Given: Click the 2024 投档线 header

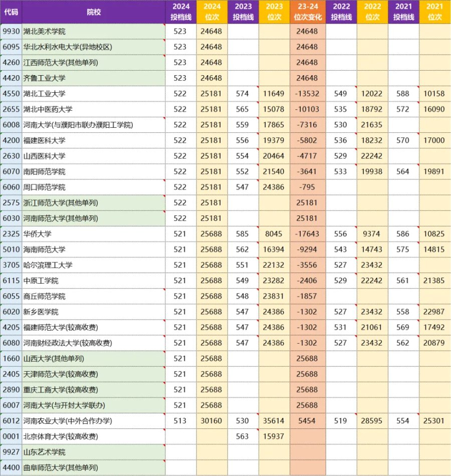Looking at the screenshot, I should click(181, 12).
